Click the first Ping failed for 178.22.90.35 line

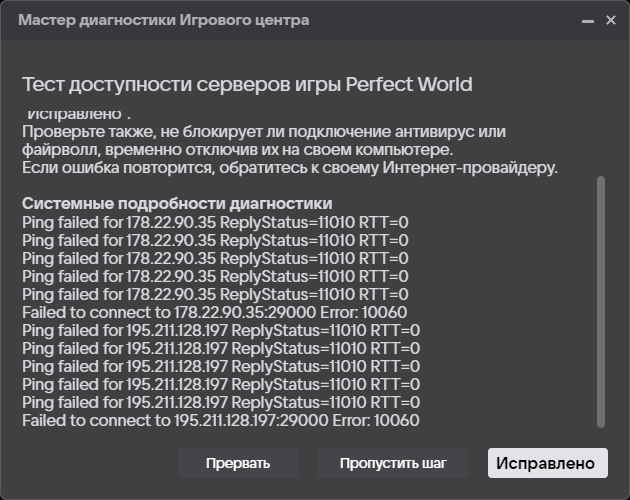[x=215, y=221]
